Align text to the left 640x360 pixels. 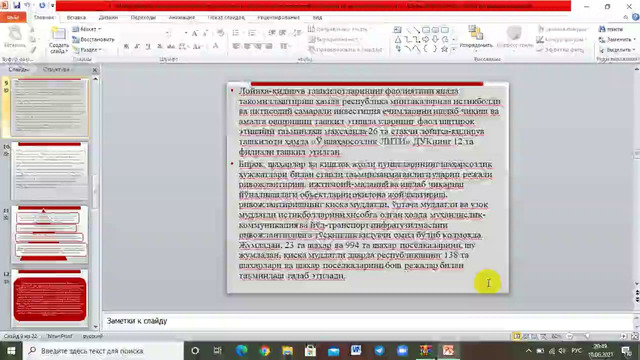pyautogui.click(x=236, y=47)
